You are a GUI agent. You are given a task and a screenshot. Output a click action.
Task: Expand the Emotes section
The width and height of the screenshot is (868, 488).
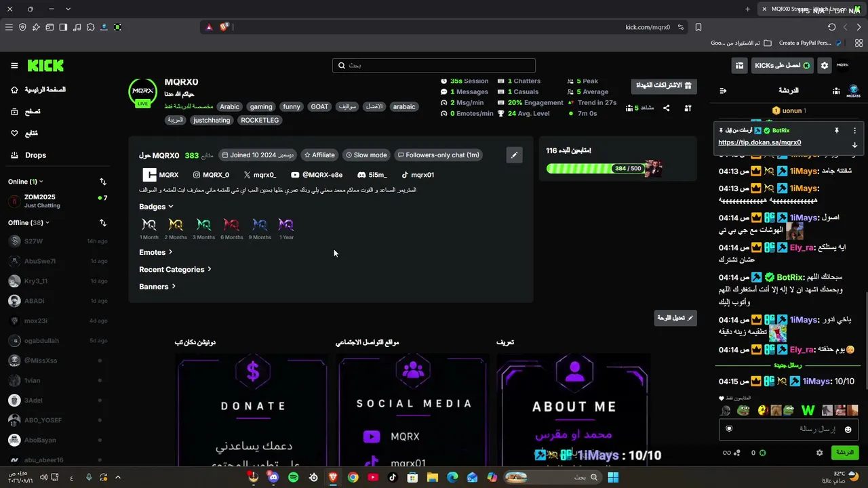click(155, 252)
